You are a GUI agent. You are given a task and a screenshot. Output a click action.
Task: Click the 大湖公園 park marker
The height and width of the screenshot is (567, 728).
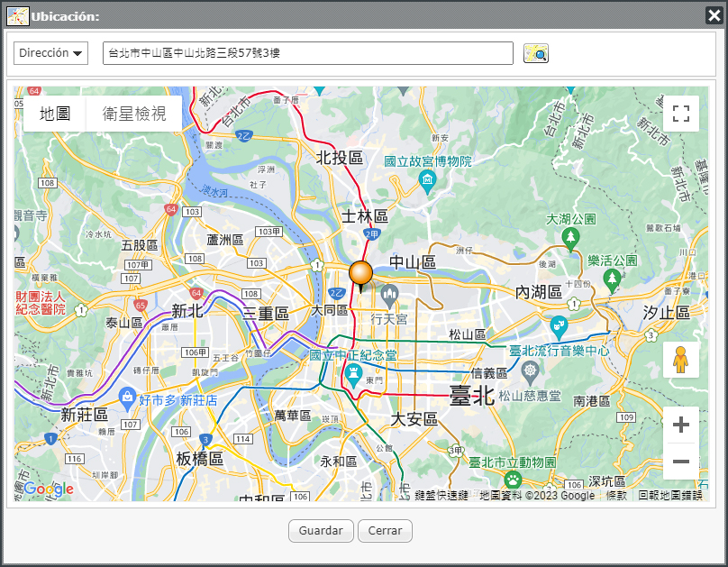coord(570,239)
